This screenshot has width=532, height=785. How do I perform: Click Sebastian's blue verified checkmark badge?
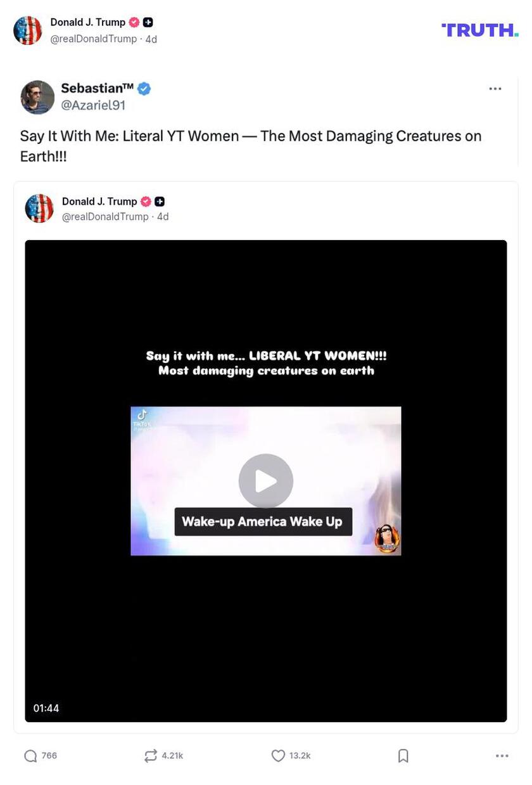pos(144,89)
